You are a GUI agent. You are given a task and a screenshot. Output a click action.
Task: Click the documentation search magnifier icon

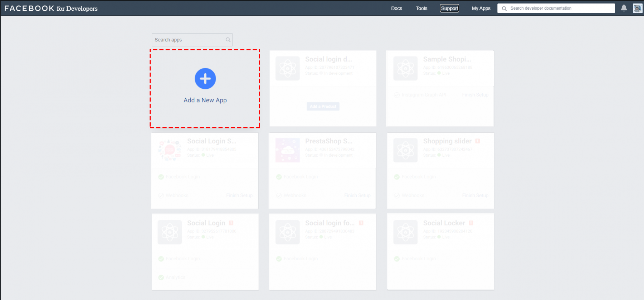[x=504, y=9]
